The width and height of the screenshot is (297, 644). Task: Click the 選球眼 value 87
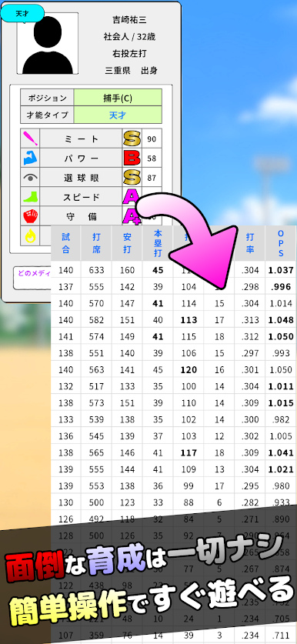coord(152,178)
